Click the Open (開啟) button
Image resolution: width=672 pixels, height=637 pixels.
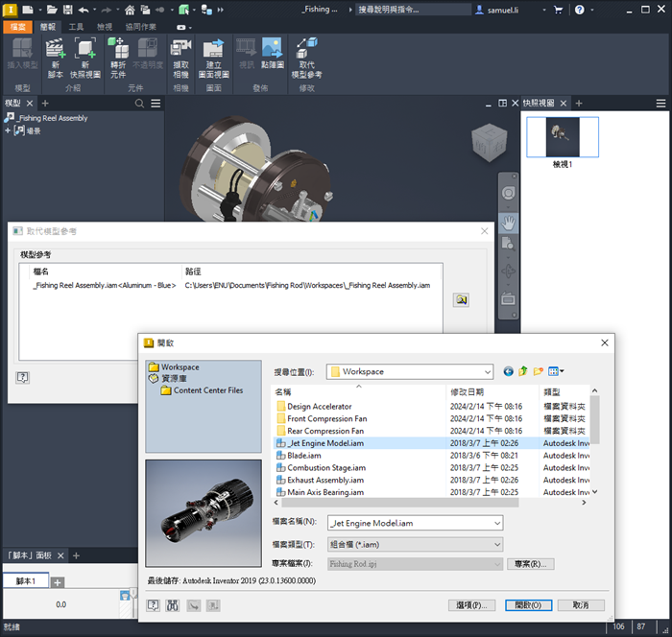tap(528, 605)
